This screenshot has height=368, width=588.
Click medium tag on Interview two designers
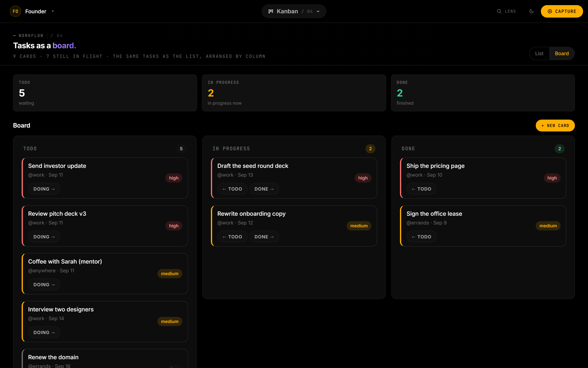tap(170, 321)
